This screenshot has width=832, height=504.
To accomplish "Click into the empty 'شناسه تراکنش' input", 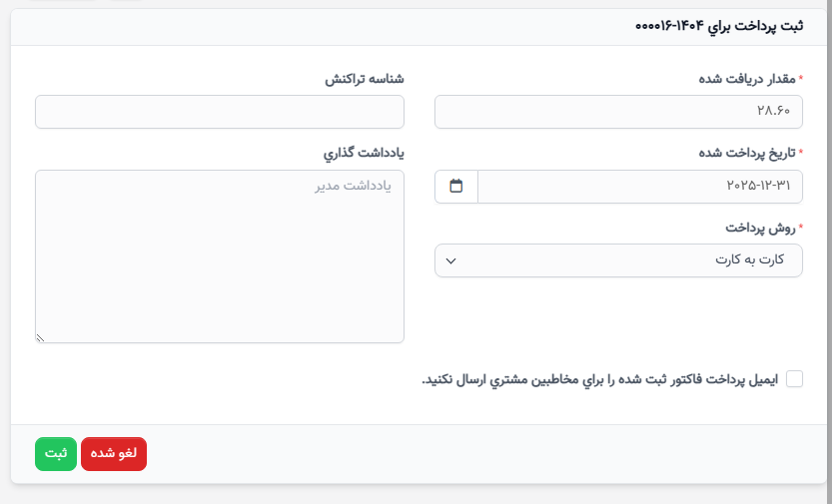I will tap(220, 112).
